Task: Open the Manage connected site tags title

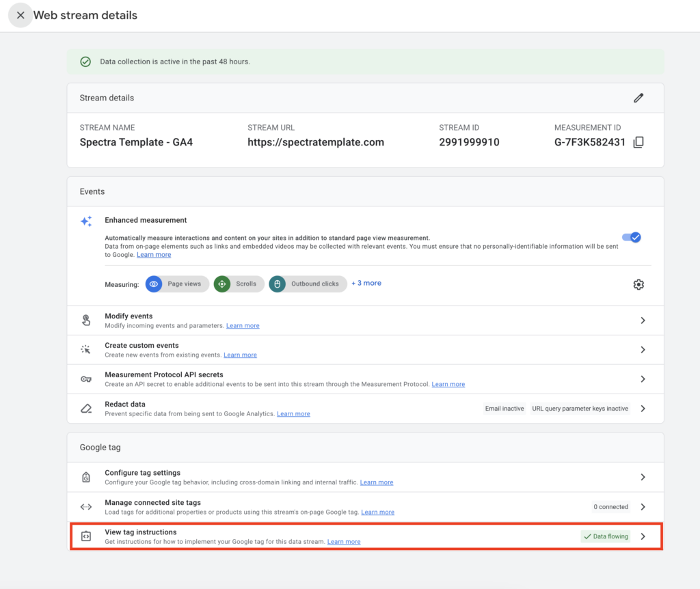Action: point(152,502)
